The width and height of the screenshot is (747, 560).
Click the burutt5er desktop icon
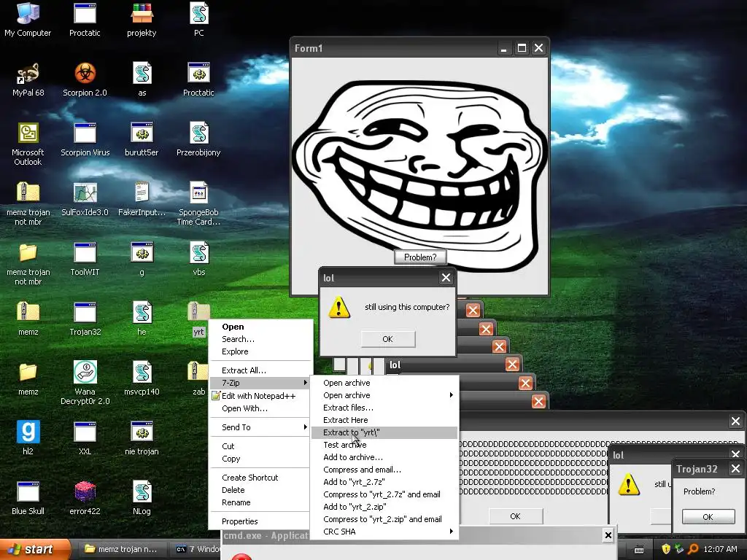pos(142,139)
